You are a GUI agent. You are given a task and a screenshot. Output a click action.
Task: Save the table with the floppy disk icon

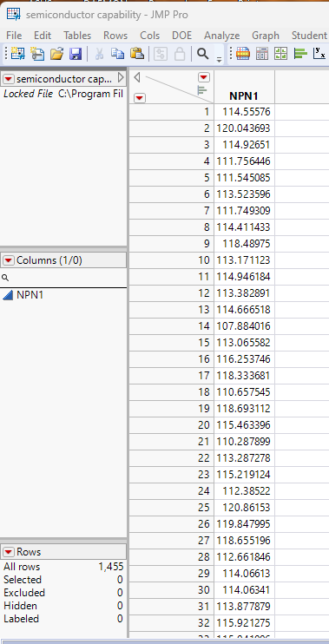click(x=76, y=54)
